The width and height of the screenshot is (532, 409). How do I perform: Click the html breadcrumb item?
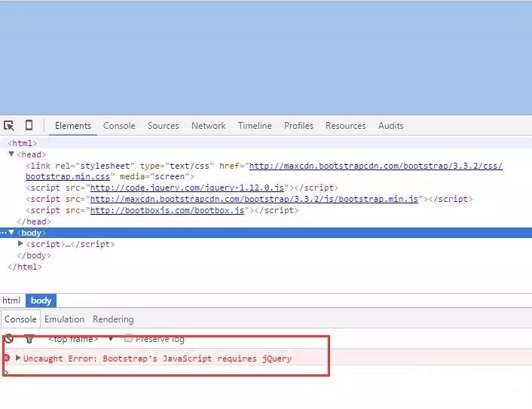point(11,301)
